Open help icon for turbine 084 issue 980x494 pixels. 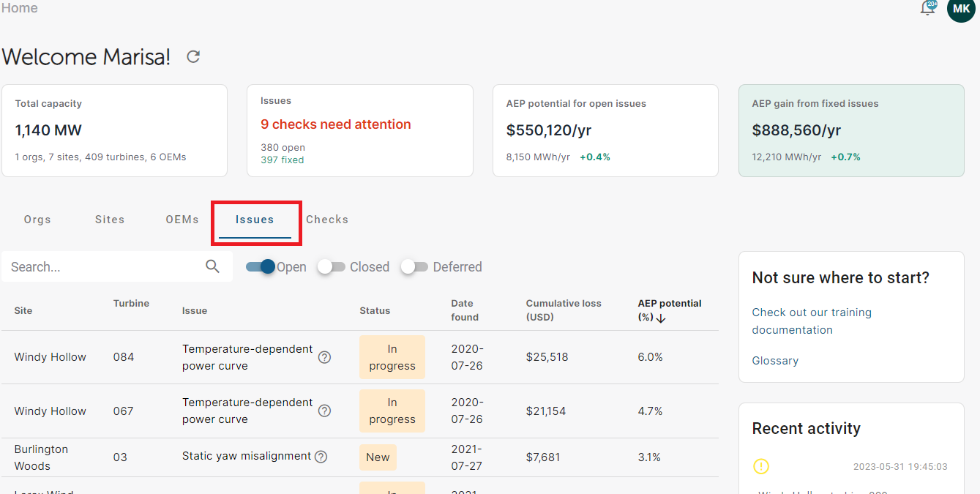point(324,357)
